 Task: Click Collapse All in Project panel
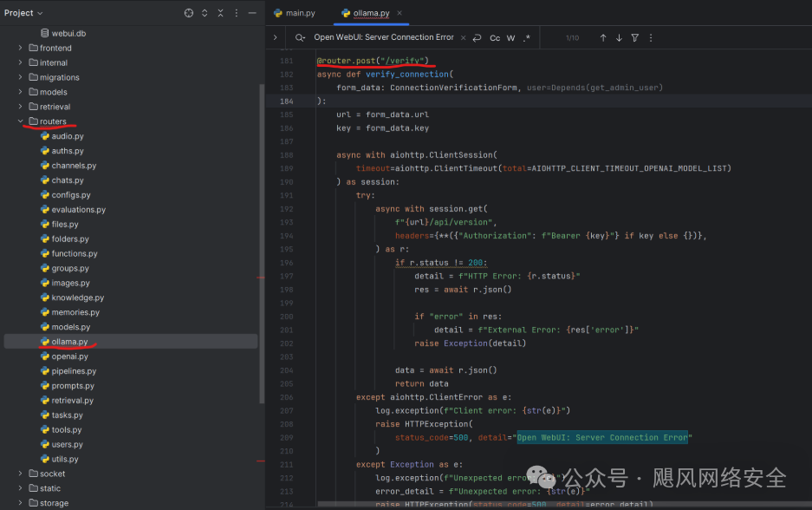221,13
